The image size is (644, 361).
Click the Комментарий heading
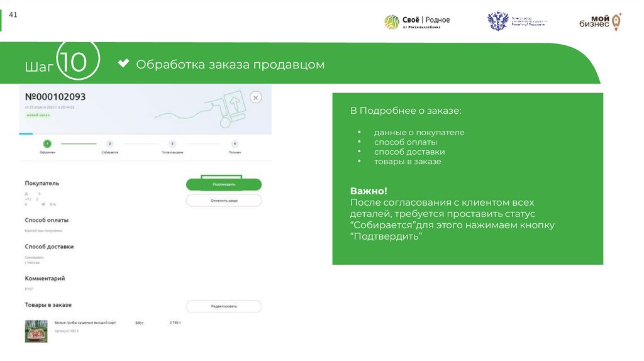45,279
